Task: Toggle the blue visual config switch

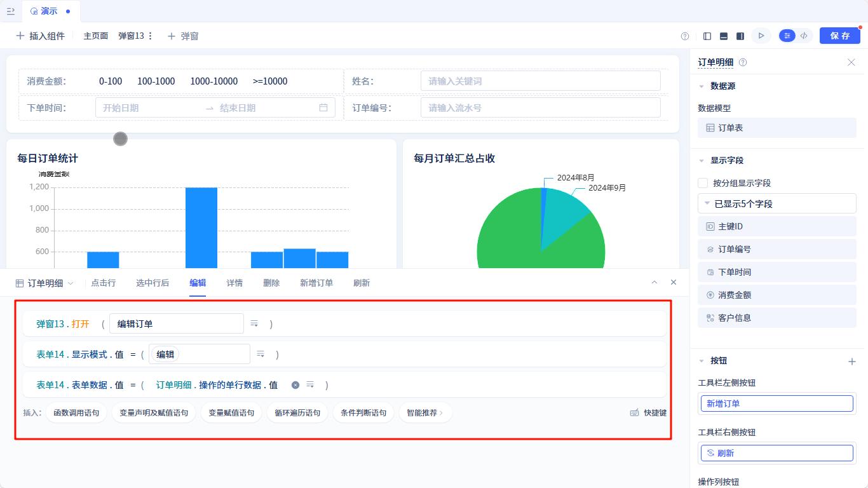Action: click(787, 36)
